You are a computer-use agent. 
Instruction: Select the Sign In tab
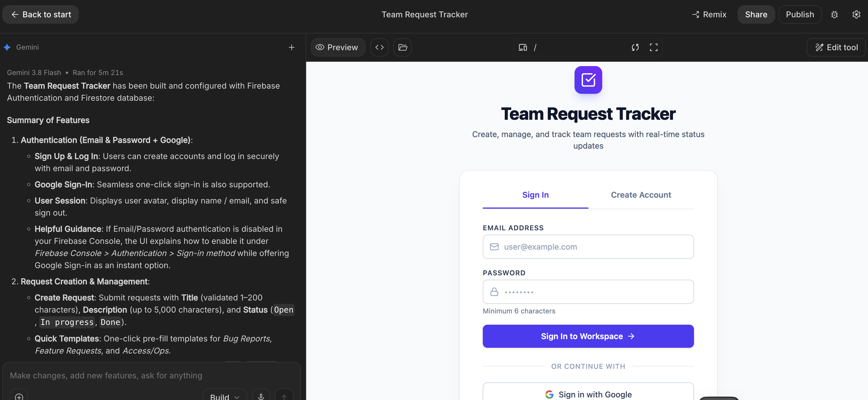tap(535, 195)
